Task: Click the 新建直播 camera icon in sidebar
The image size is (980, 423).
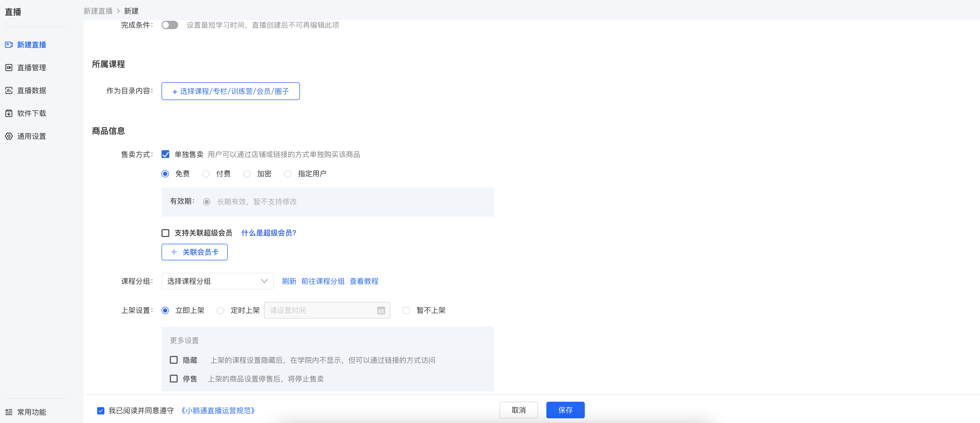Action: pos(9,45)
